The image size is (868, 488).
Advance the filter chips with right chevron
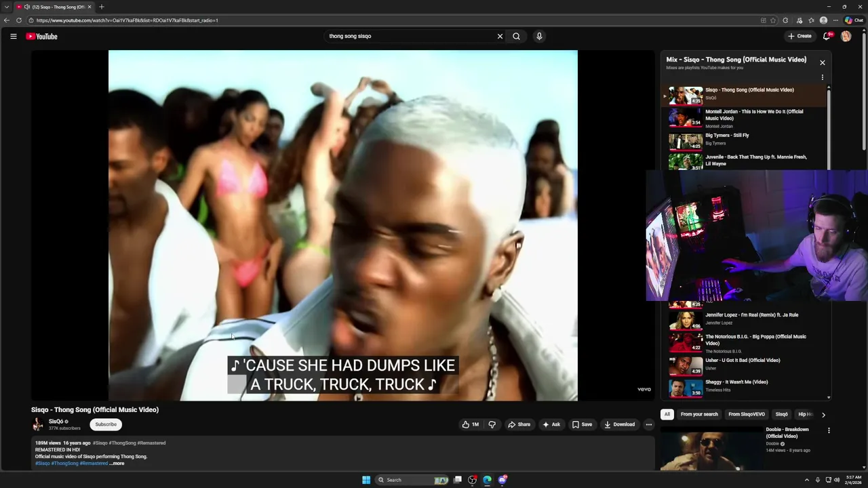[823, 415]
